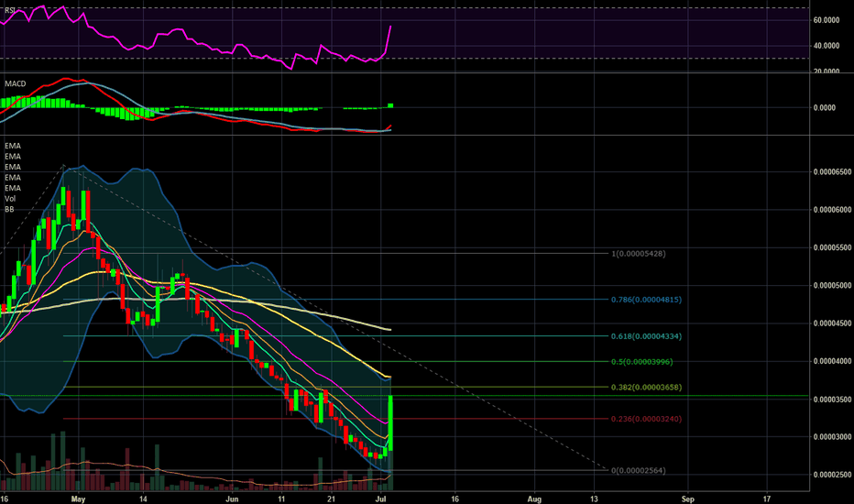Click 0.00004000 on the price axis

coord(832,361)
